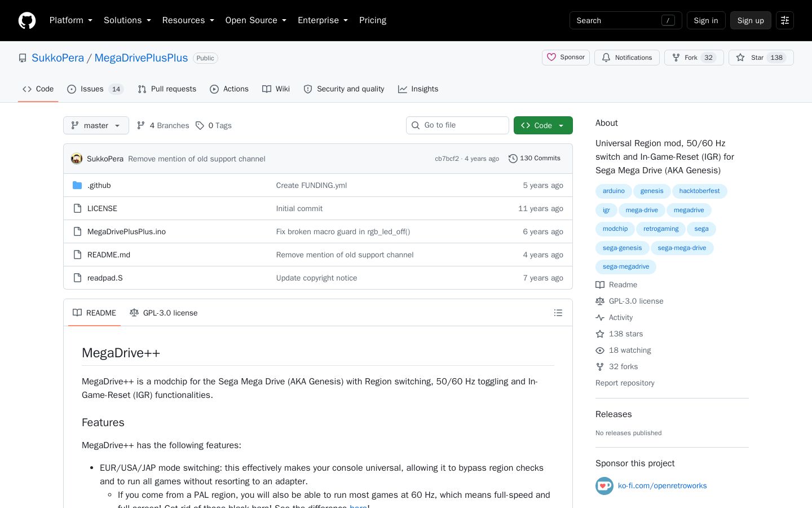The width and height of the screenshot is (812, 508).
Task: Open 'Create FUNDING.yml' commit message
Action: pyautogui.click(x=311, y=185)
